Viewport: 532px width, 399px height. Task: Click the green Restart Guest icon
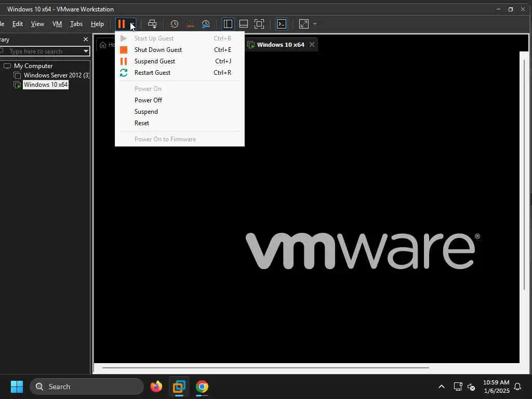tap(124, 73)
